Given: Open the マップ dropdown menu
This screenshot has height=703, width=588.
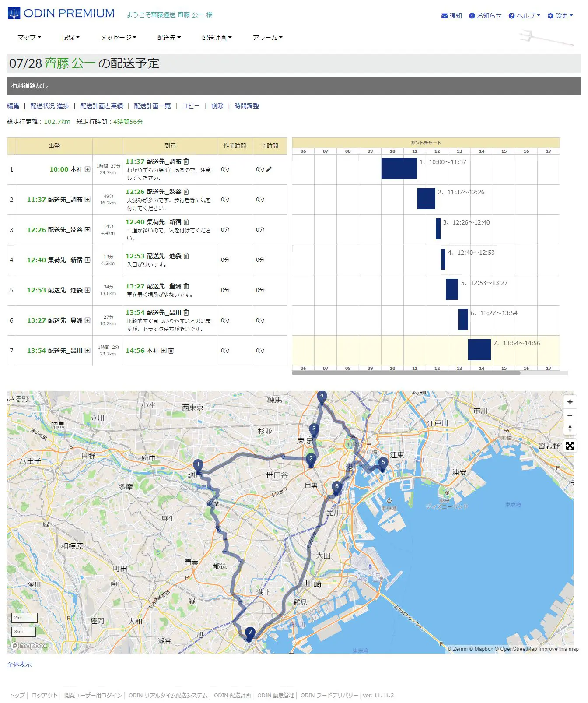Looking at the screenshot, I should point(29,38).
